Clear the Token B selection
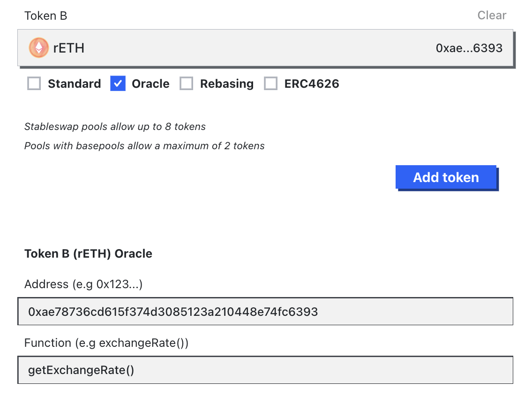 click(x=492, y=15)
